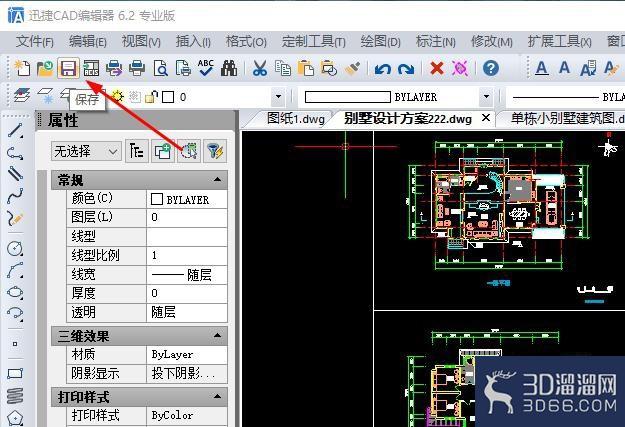Screen dimensions: 625x427
Task: Select the Polyline tool in the left toolbar
Action: coord(15,152)
